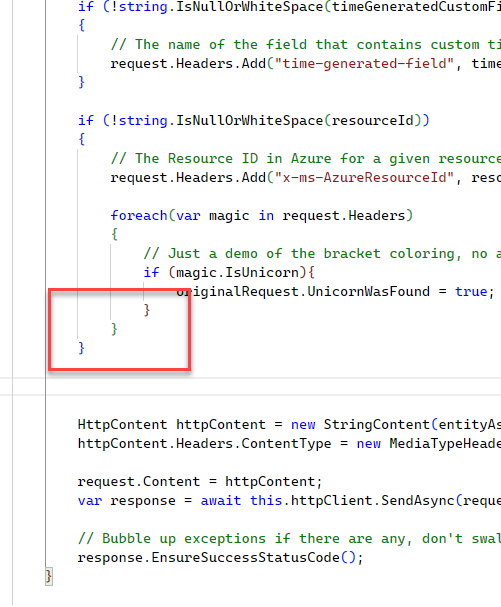Screen dimensions: 501x607
Task: Click the var response declaration
Action: [126, 501]
